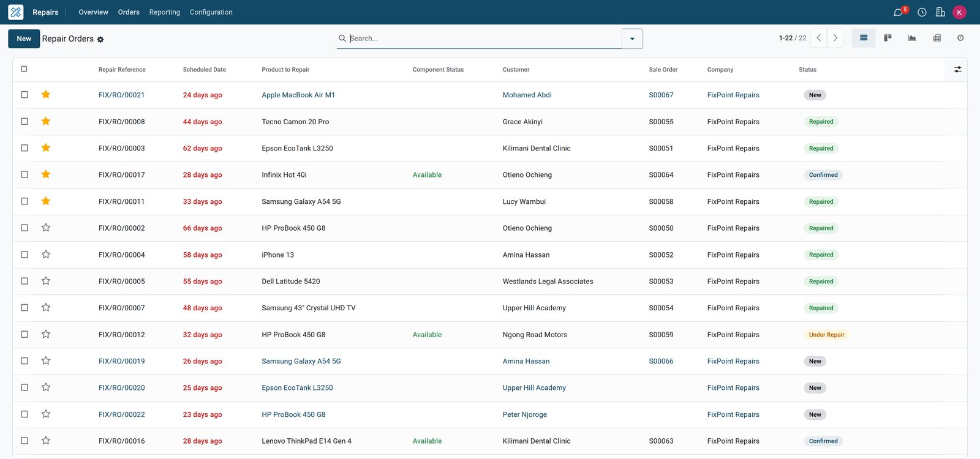Open the Westlands Legal Associates row
The width and height of the screenshot is (980, 459).
pos(490,282)
